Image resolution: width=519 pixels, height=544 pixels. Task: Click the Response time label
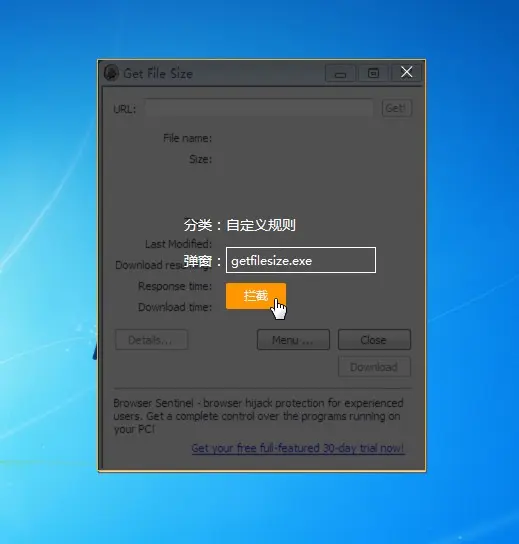click(175, 286)
